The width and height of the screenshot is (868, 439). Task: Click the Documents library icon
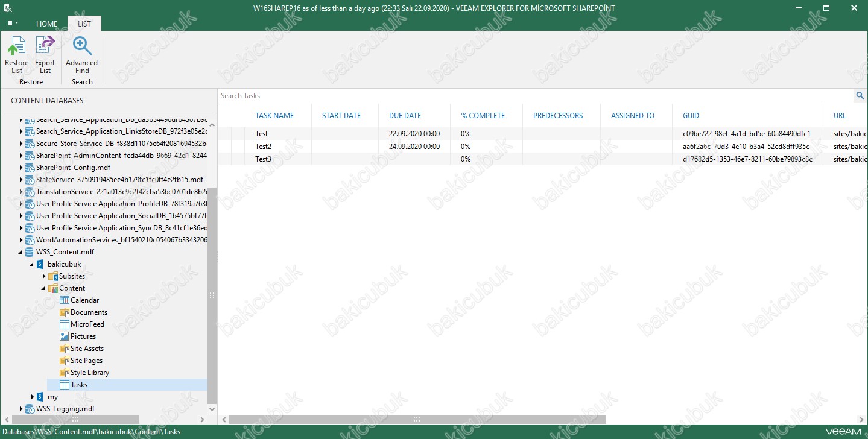coord(65,312)
